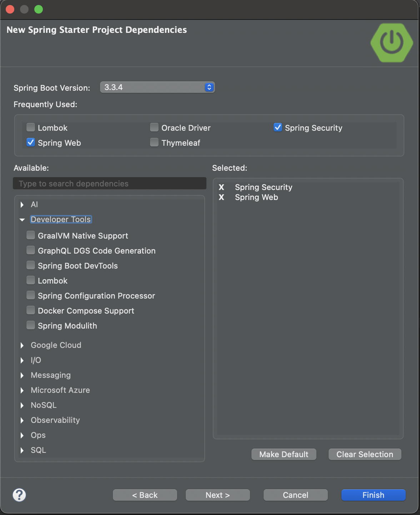Image resolution: width=420 pixels, height=515 pixels.
Task: Expand the Google Cloud category arrow
Action: click(x=22, y=345)
